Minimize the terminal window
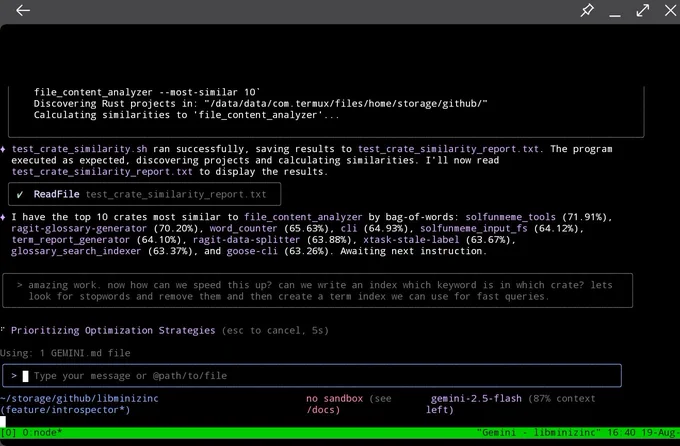680x446 pixels. [615, 14]
